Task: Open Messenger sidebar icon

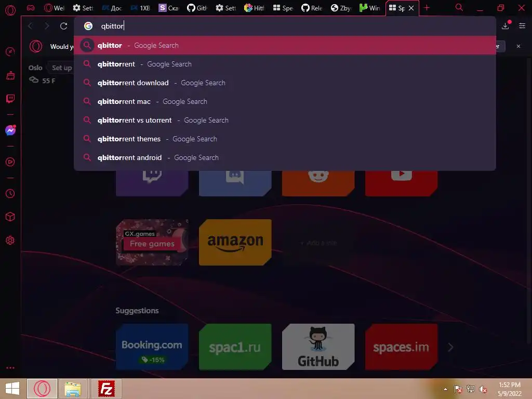Action: point(10,130)
